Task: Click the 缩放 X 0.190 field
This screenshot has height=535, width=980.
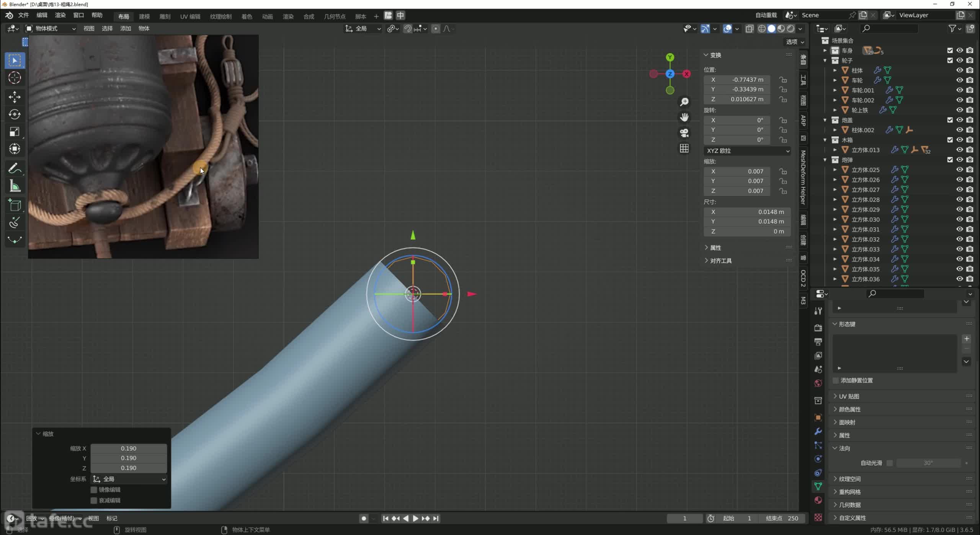Action: point(129,449)
